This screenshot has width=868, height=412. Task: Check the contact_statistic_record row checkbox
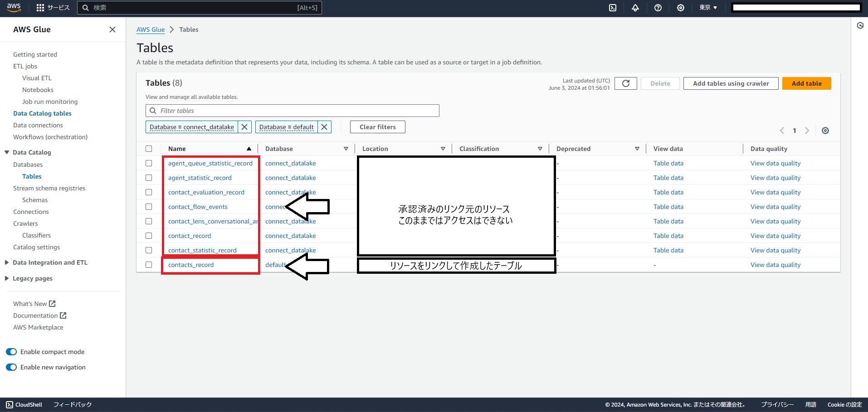(x=149, y=250)
